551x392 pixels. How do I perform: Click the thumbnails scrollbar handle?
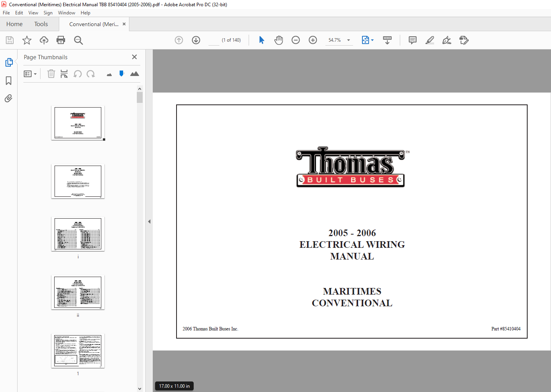click(x=140, y=97)
